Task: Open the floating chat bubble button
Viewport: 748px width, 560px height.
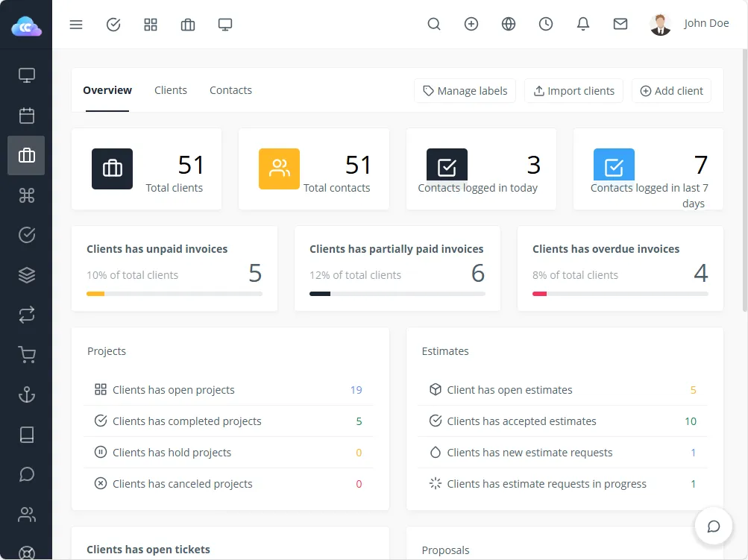Action: pyautogui.click(x=714, y=526)
